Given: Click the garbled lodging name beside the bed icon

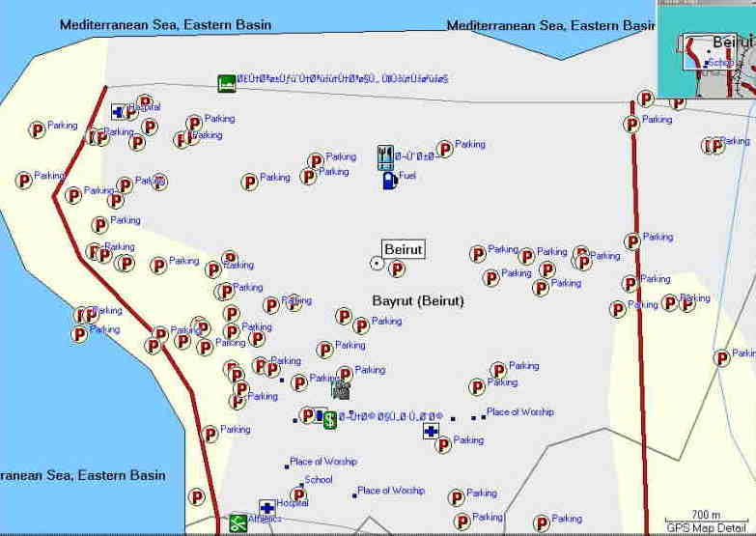Looking at the screenshot, I should [x=343, y=78].
